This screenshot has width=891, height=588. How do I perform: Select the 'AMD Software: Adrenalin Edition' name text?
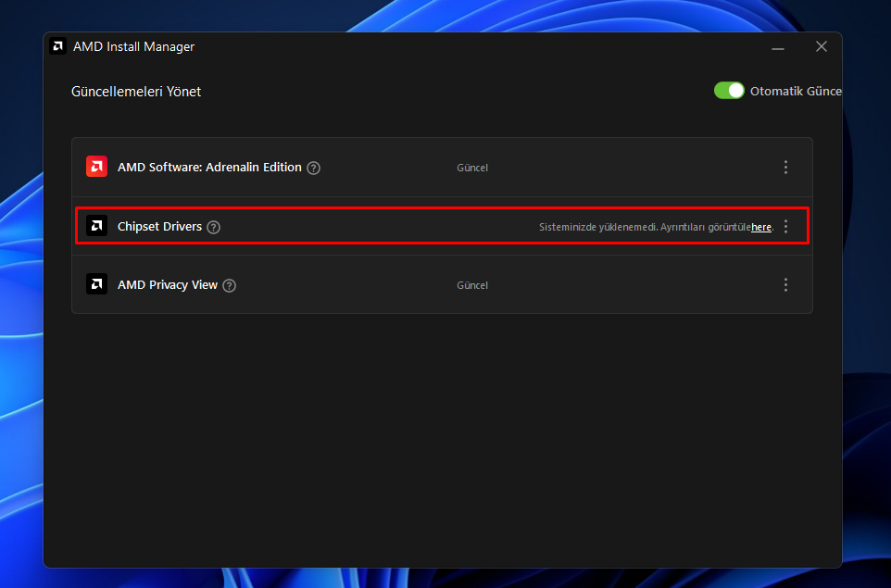[209, 167]
